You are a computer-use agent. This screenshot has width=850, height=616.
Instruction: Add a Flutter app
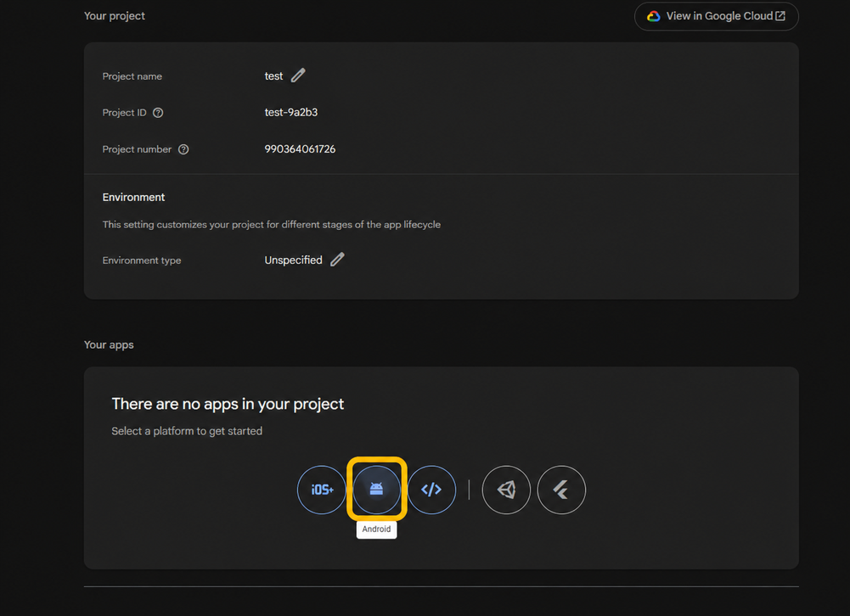pyautogui.click(x=561, y=490)
